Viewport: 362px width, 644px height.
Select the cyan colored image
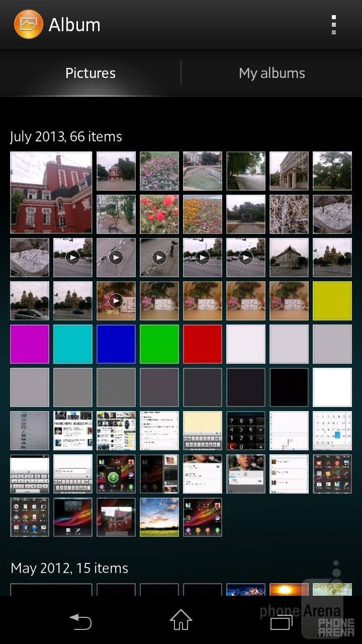(73, 344)
